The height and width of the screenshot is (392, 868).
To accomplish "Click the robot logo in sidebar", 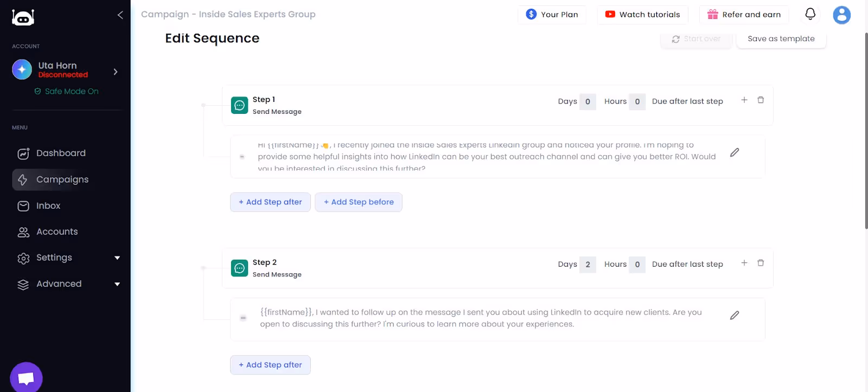I will click(23, 17).
